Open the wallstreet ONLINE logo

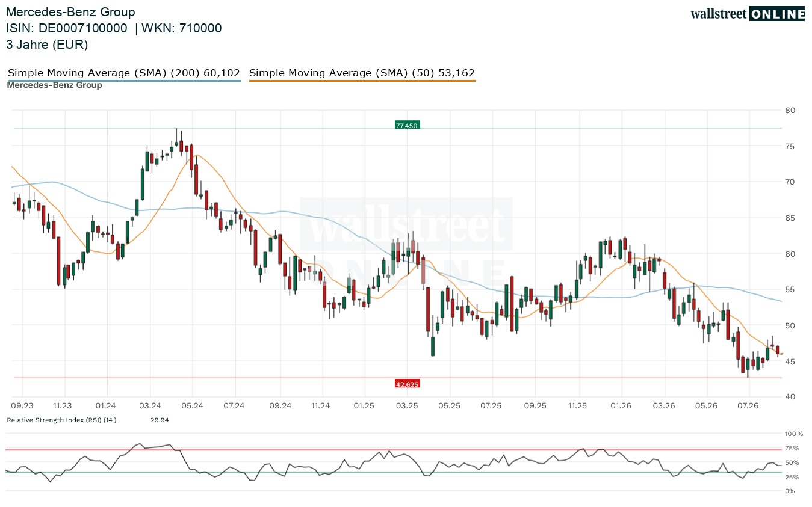pos(748,14)
